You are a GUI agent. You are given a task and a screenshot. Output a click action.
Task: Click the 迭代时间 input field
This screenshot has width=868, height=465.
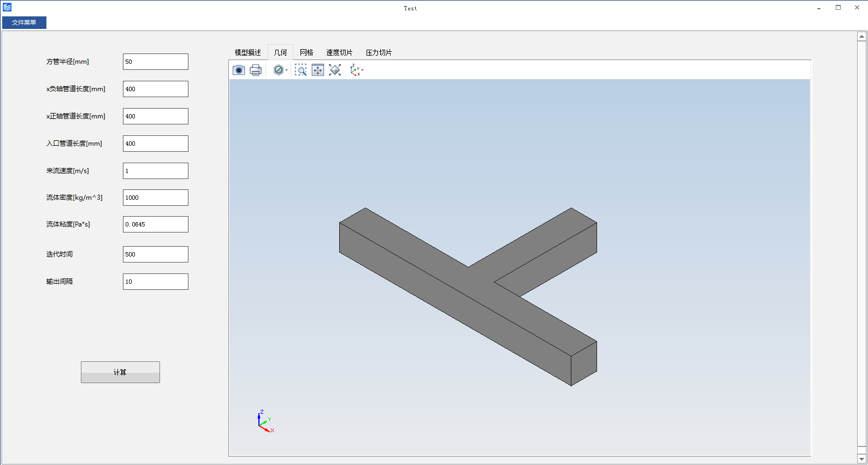tap(156, 254)
